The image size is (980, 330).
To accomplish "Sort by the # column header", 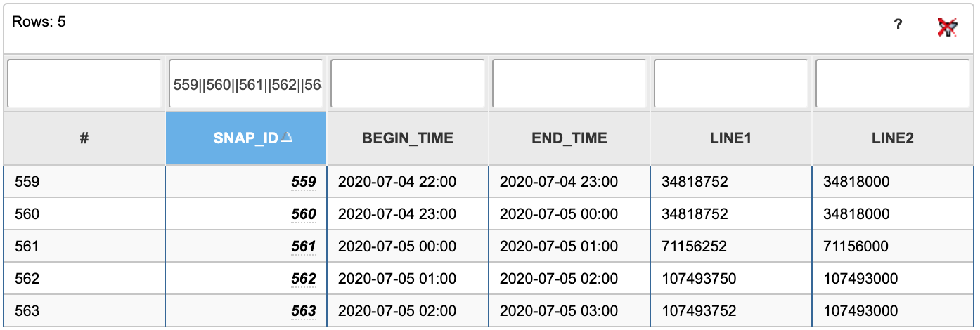I will 84,138.
